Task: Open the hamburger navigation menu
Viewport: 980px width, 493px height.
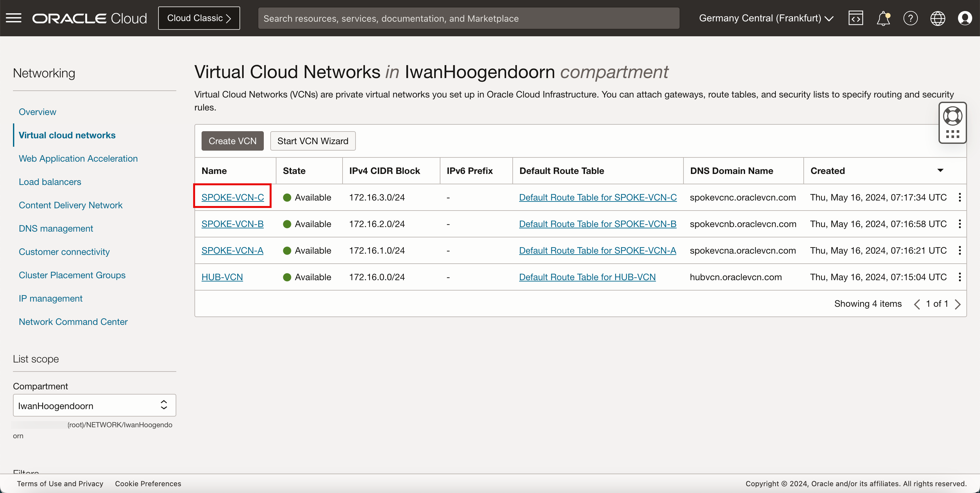Action: (14, 18)
